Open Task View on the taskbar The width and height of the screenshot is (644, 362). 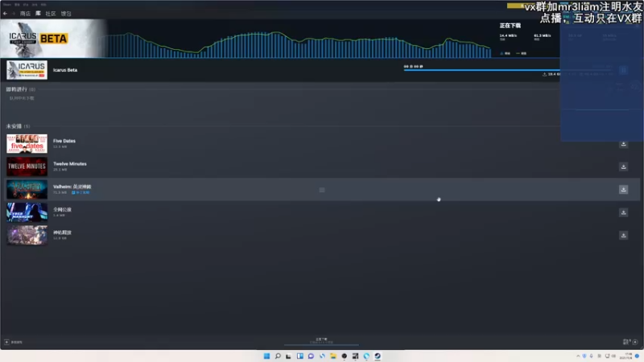point(288,356)
